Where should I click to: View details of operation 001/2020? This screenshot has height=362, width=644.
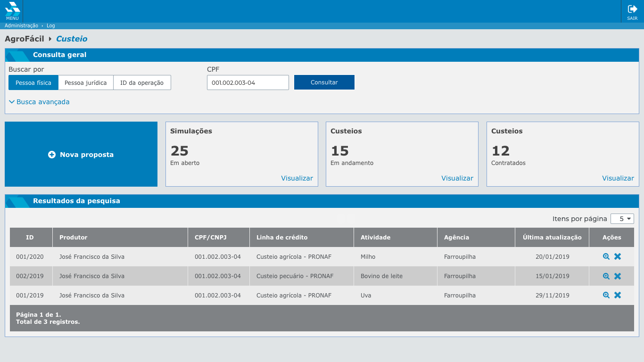point(606,257)
